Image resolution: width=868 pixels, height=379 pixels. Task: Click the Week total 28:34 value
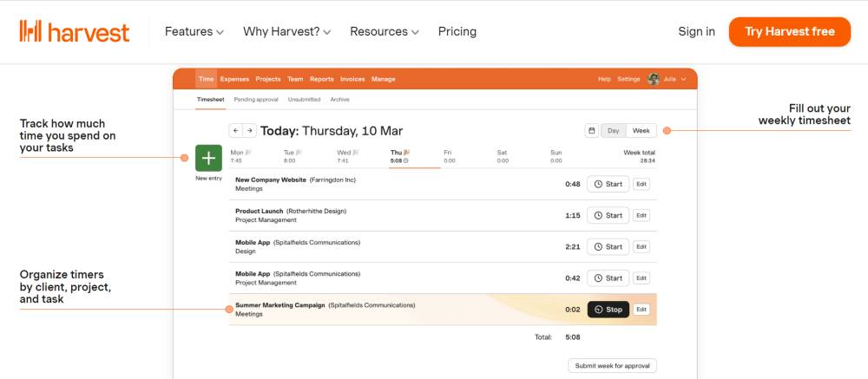648,161
